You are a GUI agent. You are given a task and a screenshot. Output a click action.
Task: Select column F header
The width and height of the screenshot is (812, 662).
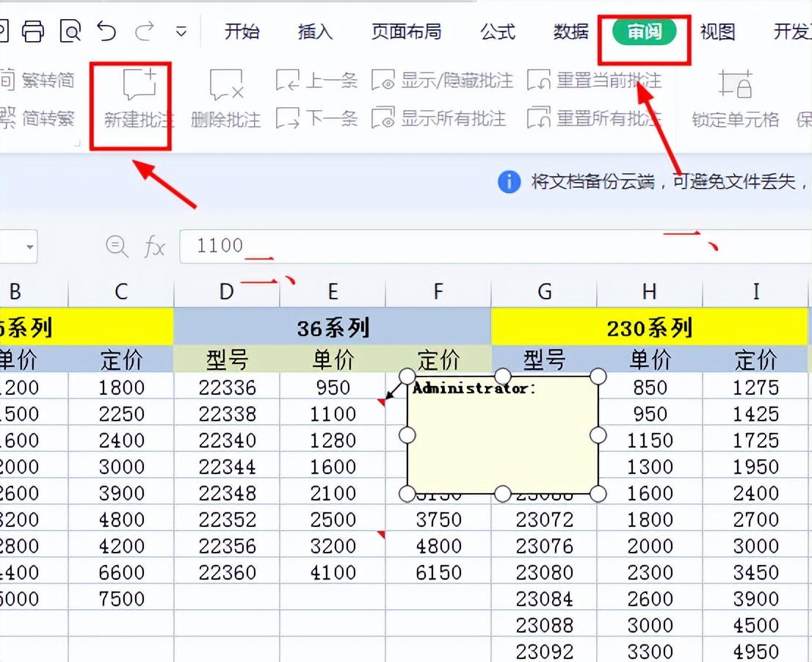pos(438,291)
